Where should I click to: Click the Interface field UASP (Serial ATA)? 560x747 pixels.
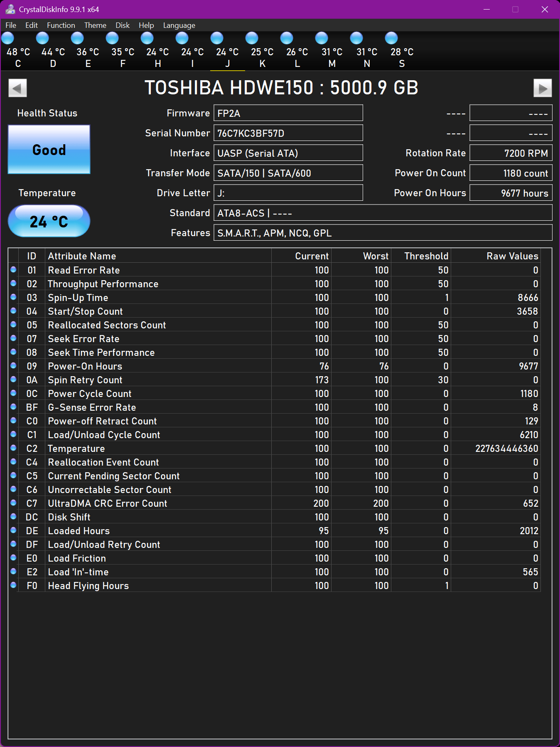pos(288,153)
